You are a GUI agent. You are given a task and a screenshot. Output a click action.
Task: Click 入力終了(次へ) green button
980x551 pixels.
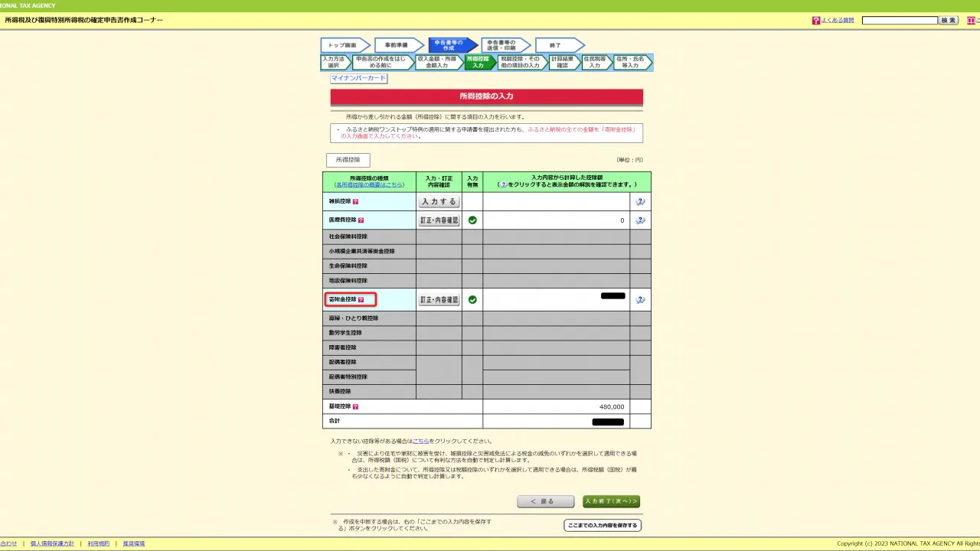(611, 502)
